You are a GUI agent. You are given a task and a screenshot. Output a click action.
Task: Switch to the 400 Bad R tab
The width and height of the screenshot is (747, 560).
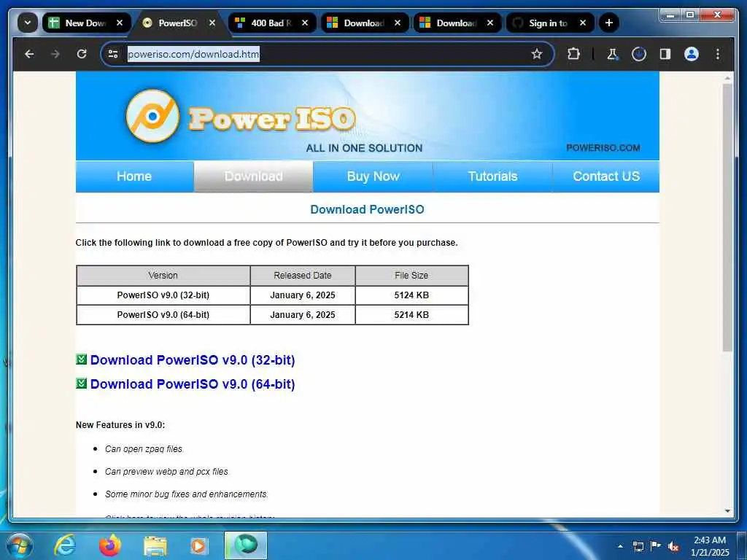click(273, 23)
